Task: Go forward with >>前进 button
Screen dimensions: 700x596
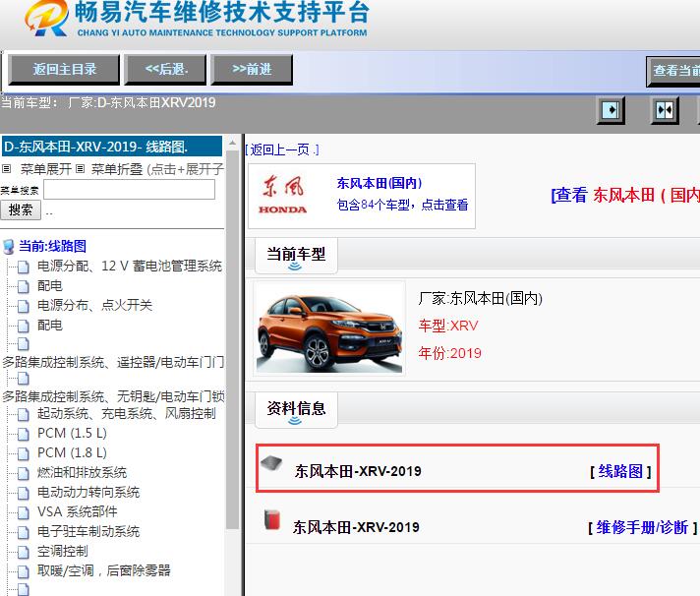Action: click(x=252, y=70)
